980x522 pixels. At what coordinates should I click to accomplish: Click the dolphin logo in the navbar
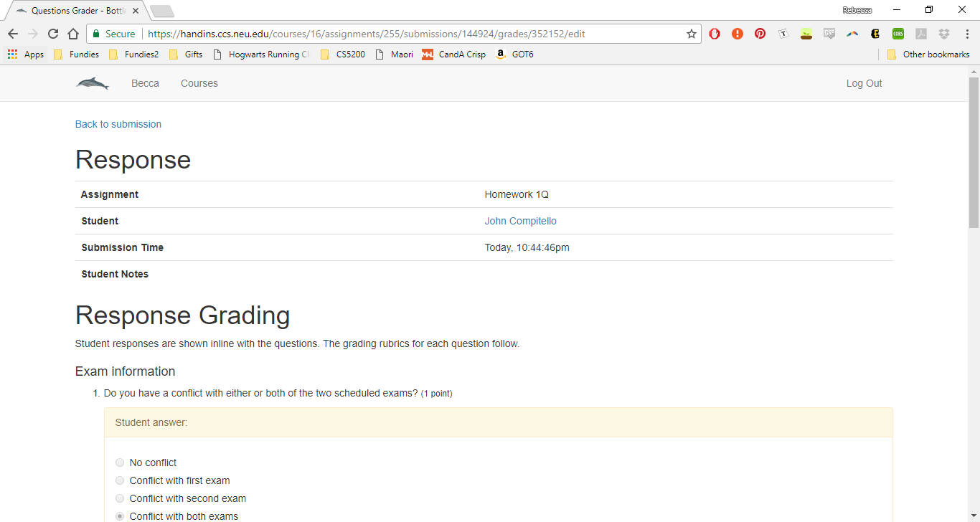(x=93, y=84)
